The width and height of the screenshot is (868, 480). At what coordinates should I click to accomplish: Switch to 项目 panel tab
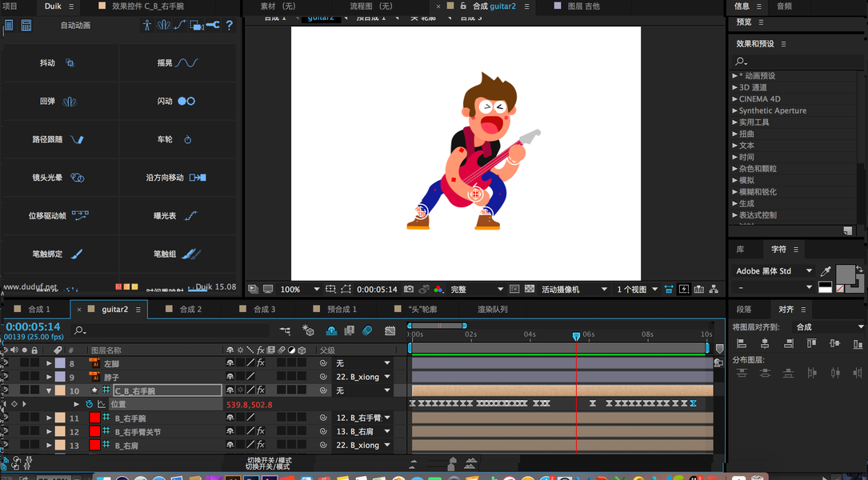tap(10, 6)
